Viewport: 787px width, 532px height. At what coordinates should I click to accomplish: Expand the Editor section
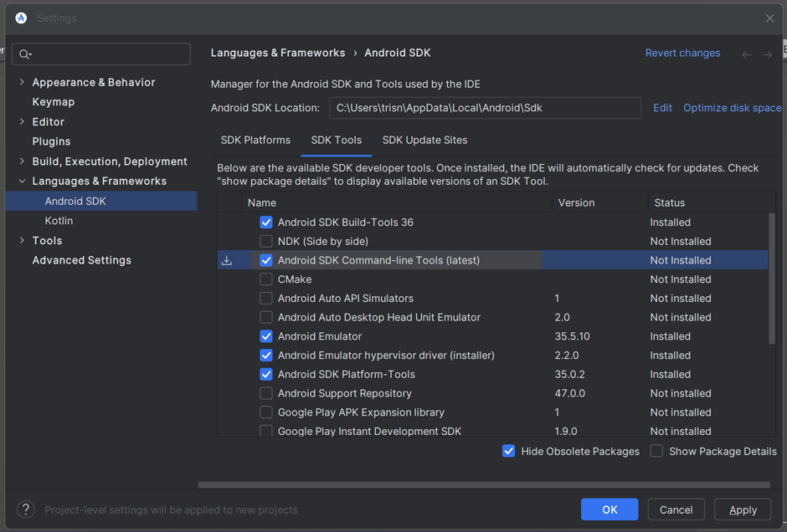click(22, 121)
